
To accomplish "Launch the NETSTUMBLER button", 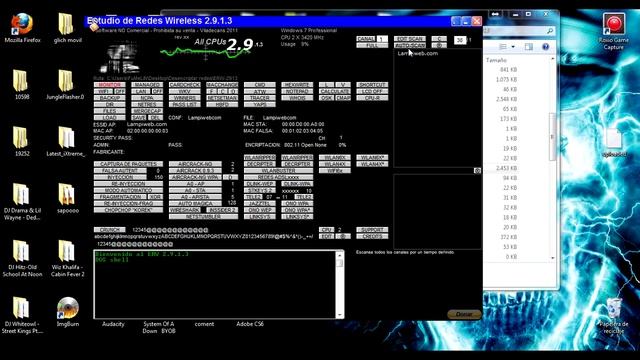I will coord(203,216).
